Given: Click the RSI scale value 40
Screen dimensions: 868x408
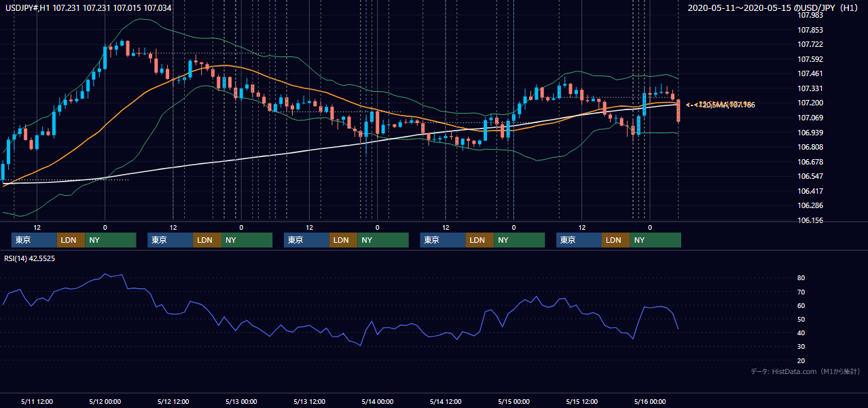Looking at the screenshot, I should coord(801,333).
